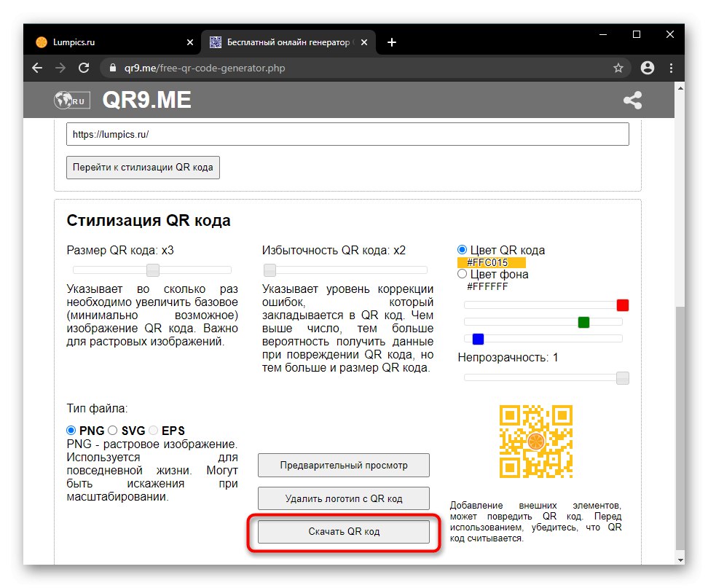708x588 pixels.
Task: Click the Размер QR кода slider handle
Action: [153, 270]
